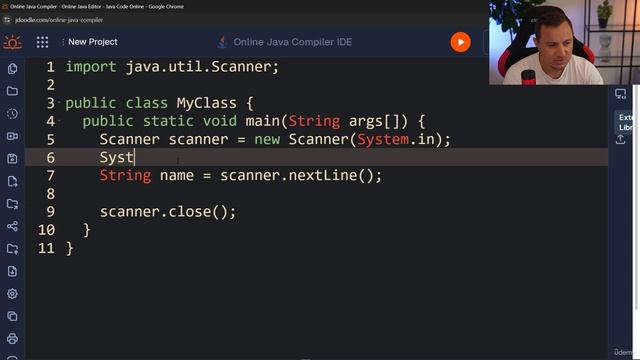Save the project with the floppy disk icon
Screen dimensions: 640x360
coord(12,158)
